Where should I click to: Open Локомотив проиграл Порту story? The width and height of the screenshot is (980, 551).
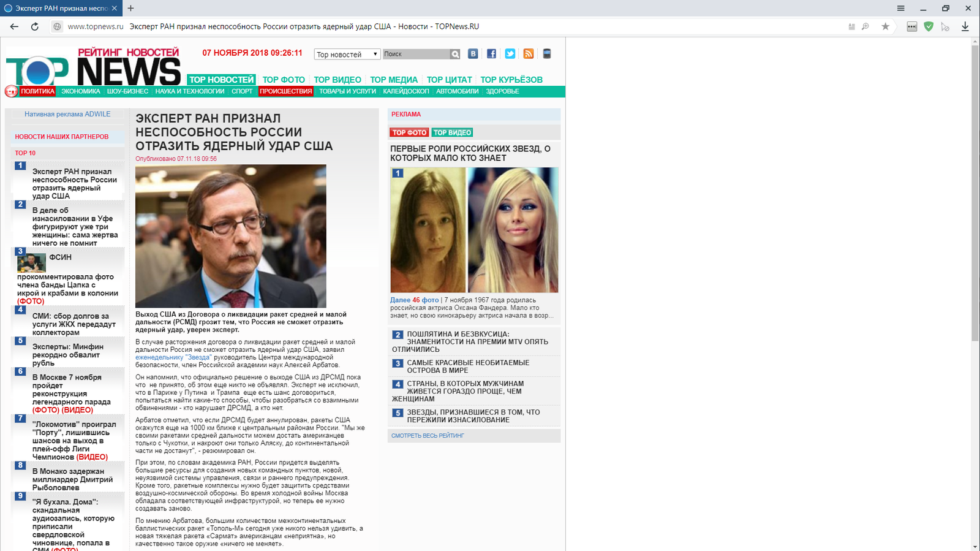(x=73, y=441)
